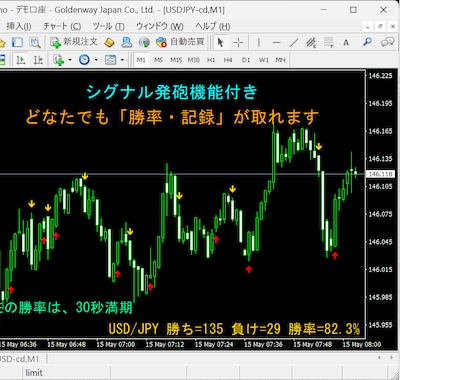Switch to the M5 timeframe
Screen dimensions: 460x380
point(158,60)
